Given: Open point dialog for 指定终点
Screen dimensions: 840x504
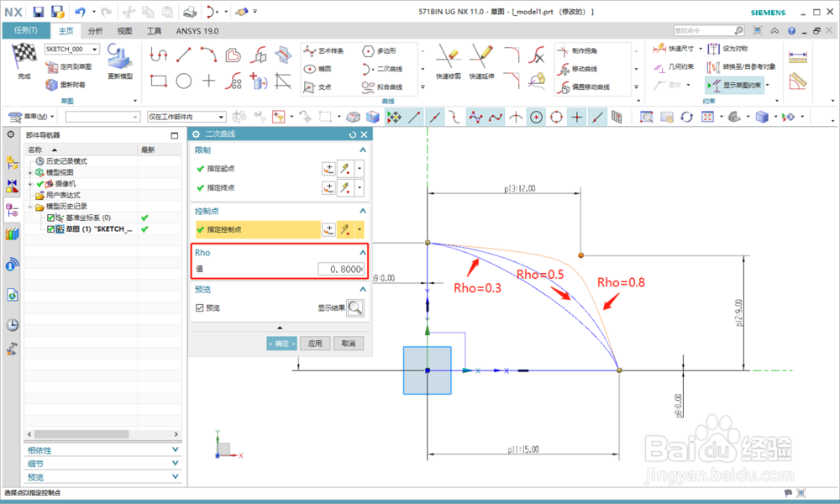Looking at the screenshot, I should [328, 188].
